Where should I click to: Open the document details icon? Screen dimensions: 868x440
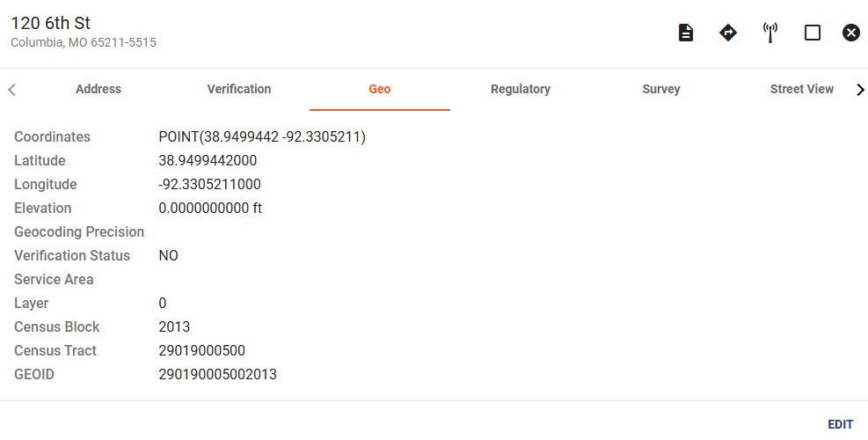click(x=685, y=33)
